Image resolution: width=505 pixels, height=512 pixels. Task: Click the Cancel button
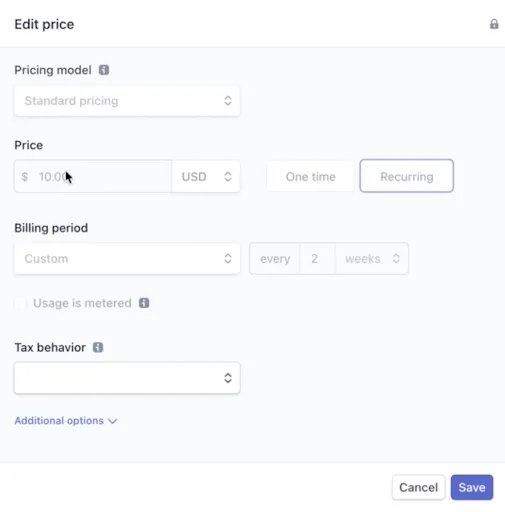[418, 487]
